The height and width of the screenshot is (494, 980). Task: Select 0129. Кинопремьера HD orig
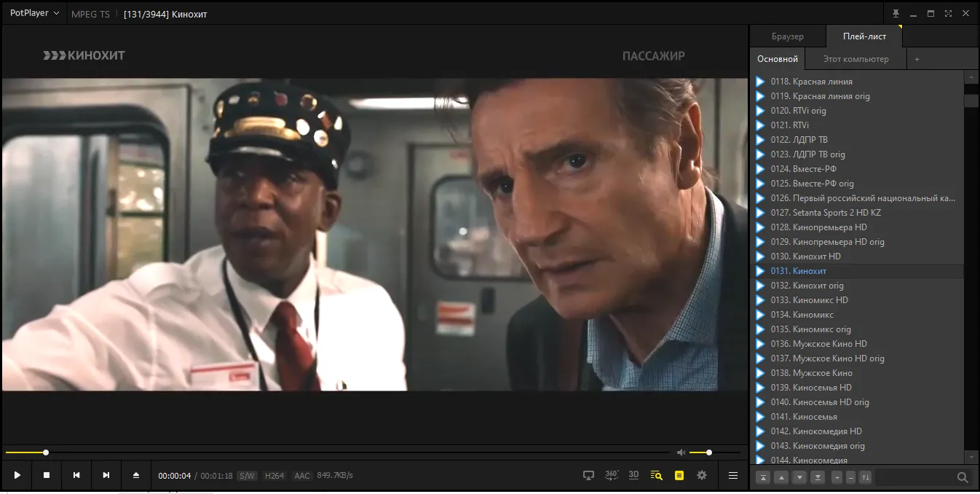coord(857,242)
